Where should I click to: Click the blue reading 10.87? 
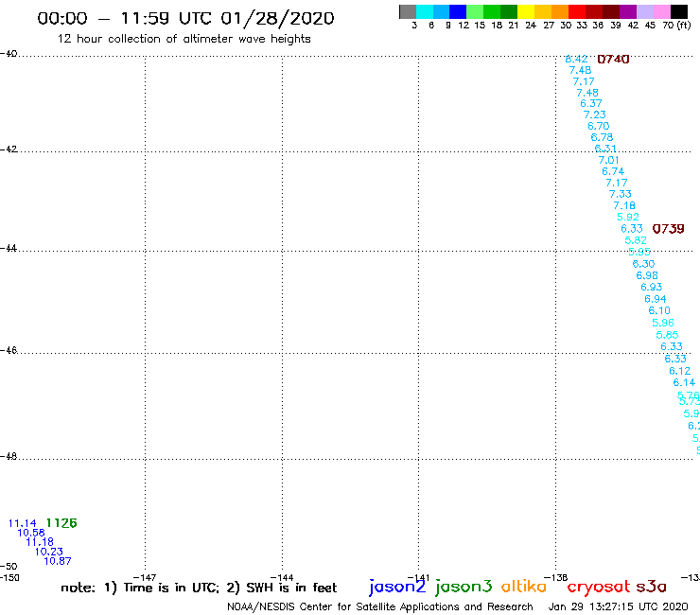click(x=58, y=561)
